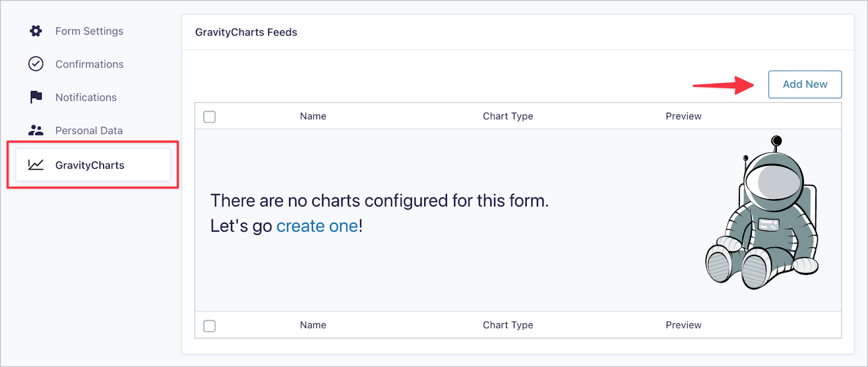Click the Notifications flag icon
Image resolution: width=868 pixels, height=367 pixels.
[x=36, y=97]
